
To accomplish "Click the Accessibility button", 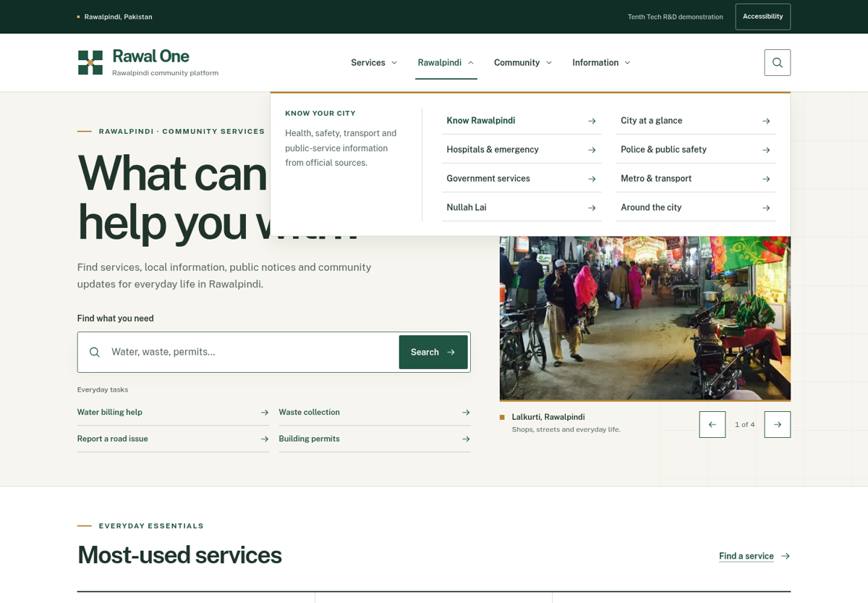I will click(x=763, y=17).
